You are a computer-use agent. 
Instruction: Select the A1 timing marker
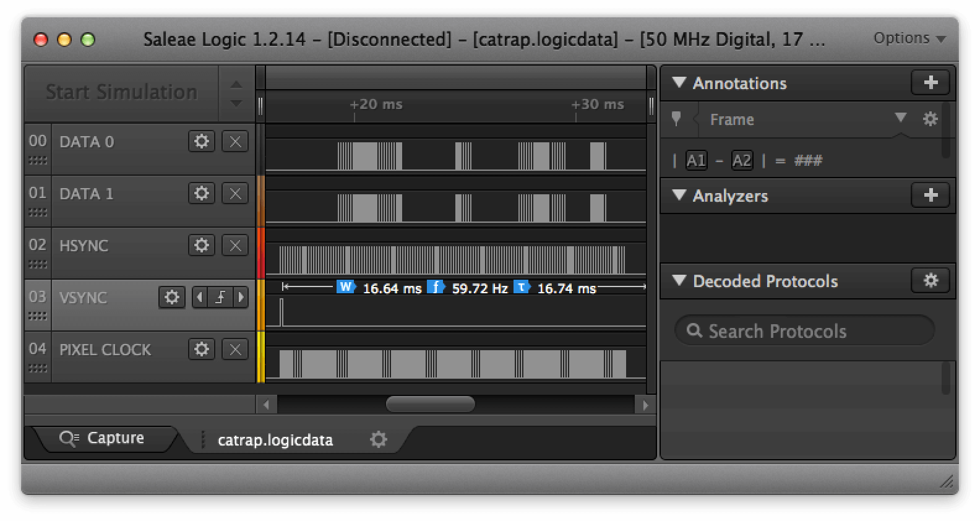(696, 161)
